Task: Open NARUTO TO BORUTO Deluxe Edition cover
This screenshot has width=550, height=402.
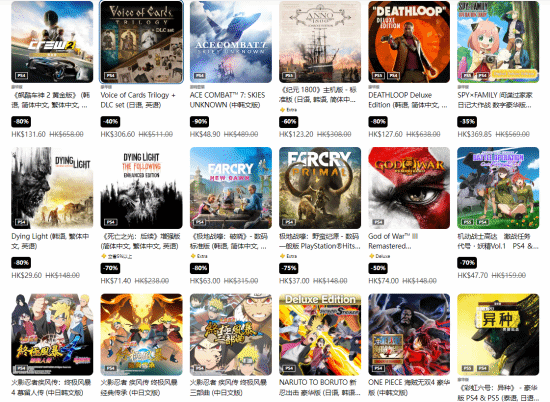Action: 320,335
